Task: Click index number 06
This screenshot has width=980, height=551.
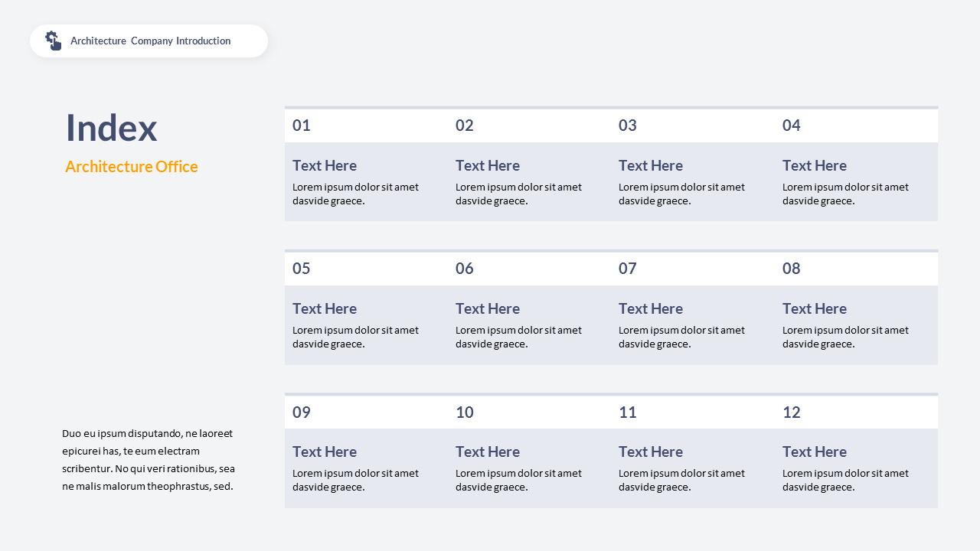Action: [465, 269]
